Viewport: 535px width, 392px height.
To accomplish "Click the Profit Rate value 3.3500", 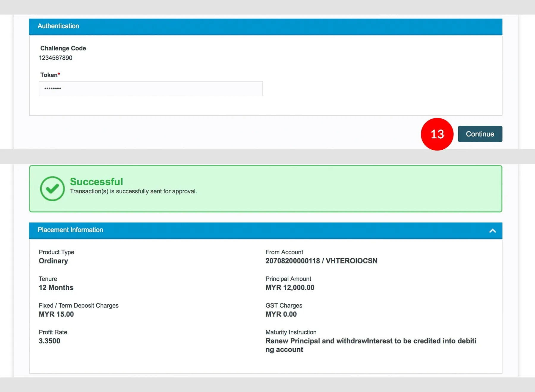I will coord(49,341).
